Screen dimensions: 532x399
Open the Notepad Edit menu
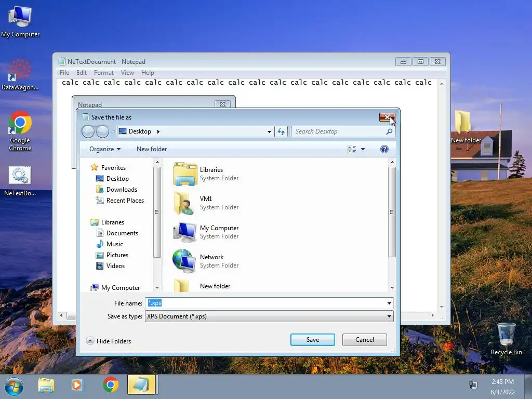[81, 73]
